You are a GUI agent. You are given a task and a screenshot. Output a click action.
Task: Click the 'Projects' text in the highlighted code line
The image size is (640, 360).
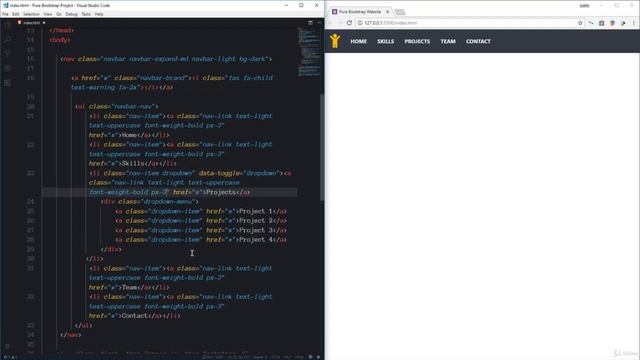click(x=221, y=192)
